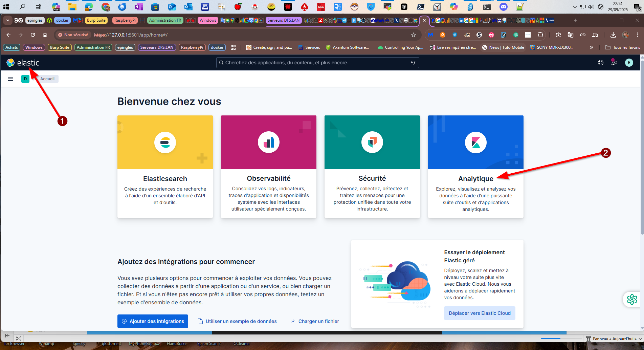Image resolution: width=644 pixels, height=350 pixels.
Task: Open the newsfeed icon in header
Action: (x=614, y=63)
